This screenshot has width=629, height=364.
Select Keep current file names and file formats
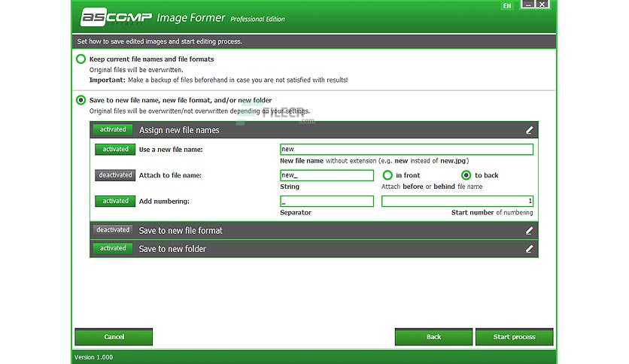click(81, 59)
